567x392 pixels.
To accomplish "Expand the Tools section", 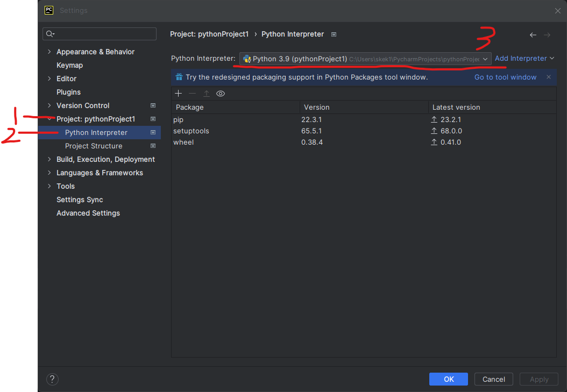I will pyautogui.click(x=49, y=186).
